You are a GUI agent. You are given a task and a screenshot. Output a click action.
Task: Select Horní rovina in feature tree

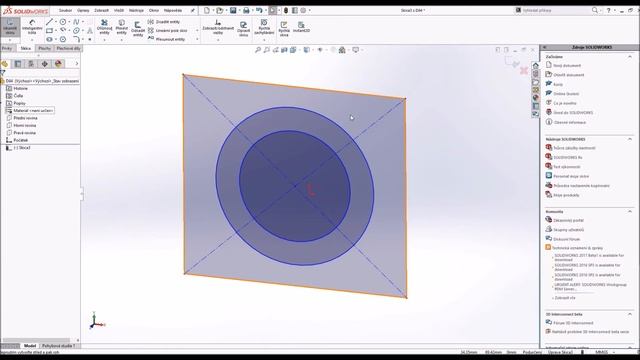pyautogui.click(x=24, y=125)
